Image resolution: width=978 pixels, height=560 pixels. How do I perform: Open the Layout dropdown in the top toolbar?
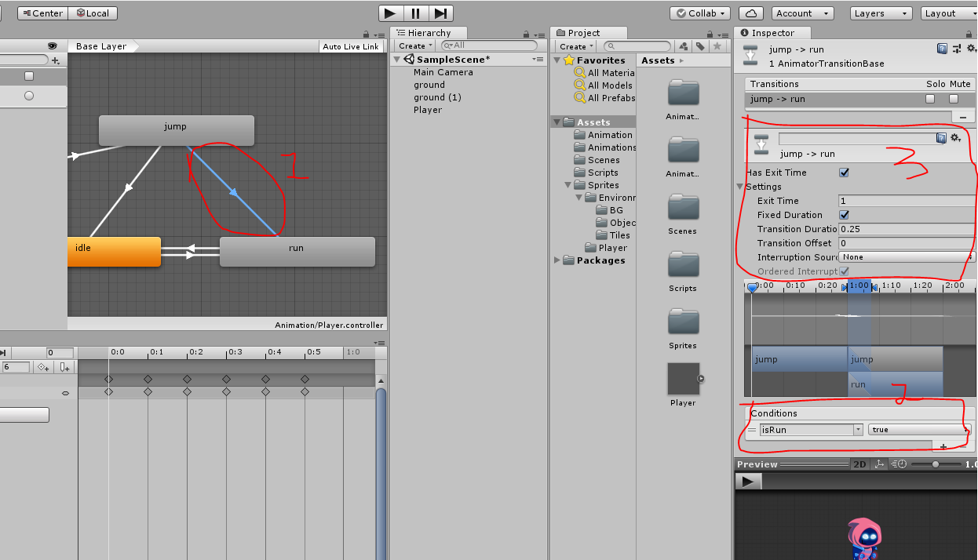pos(949,13)
